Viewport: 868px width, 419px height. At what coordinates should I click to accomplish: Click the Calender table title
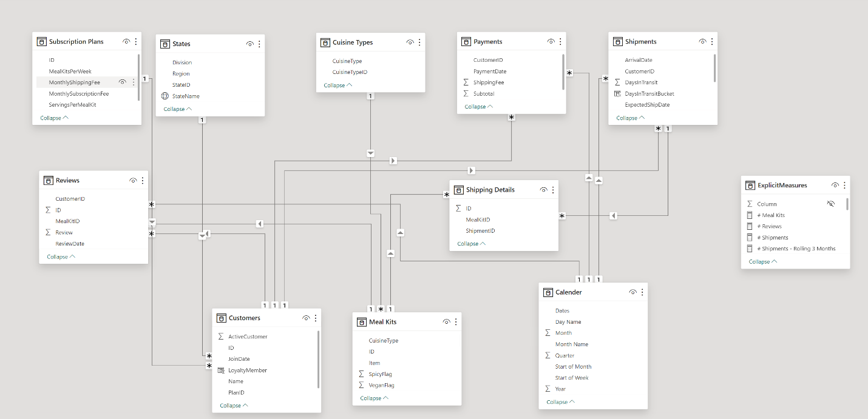tap(568, 292)
